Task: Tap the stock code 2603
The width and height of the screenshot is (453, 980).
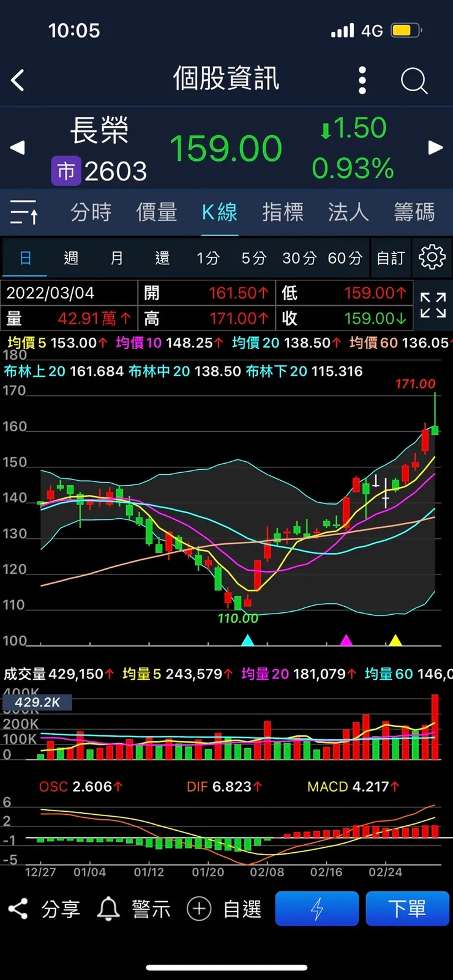Action: (116, 171)
